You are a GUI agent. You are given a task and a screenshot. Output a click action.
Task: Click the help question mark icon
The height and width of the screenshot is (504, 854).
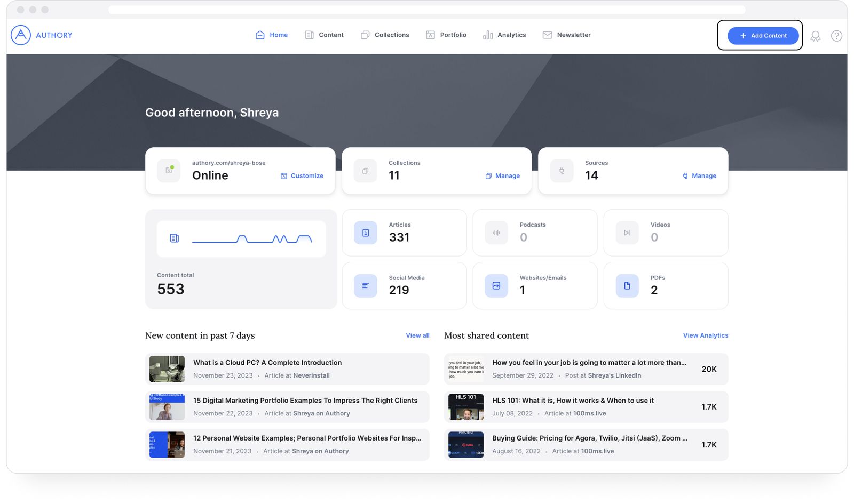[836, 36]
